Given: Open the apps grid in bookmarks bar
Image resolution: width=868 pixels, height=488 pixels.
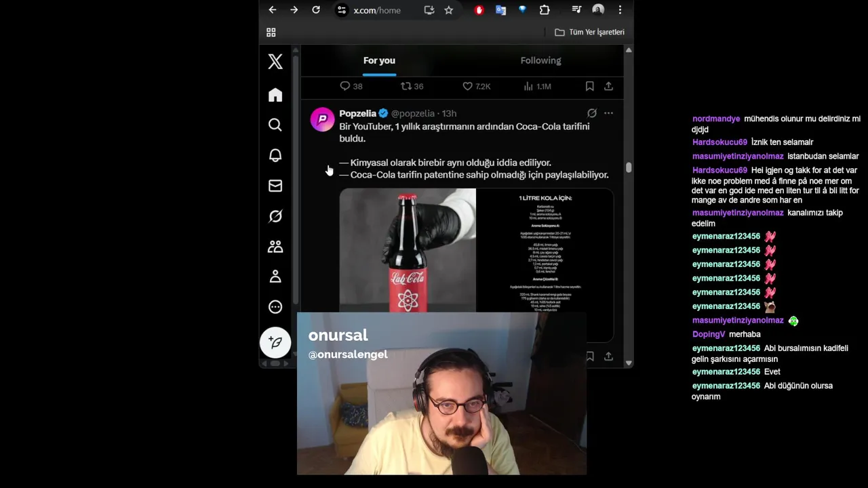Looking at the screenshot, I should [271, 33].
